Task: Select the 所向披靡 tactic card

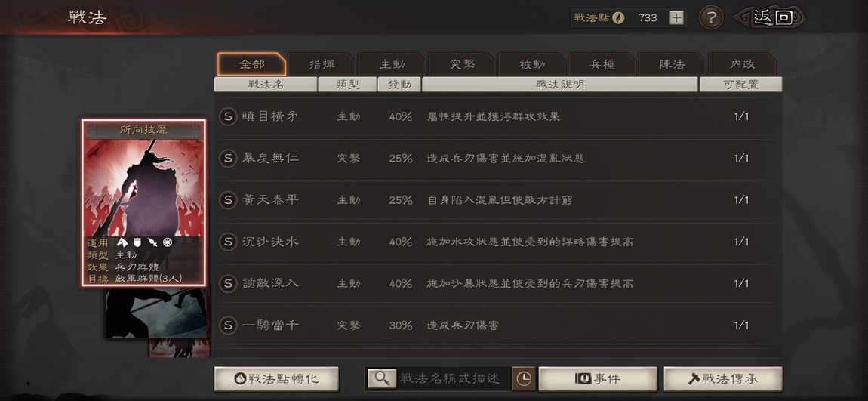Action: (x=144, y=202)
